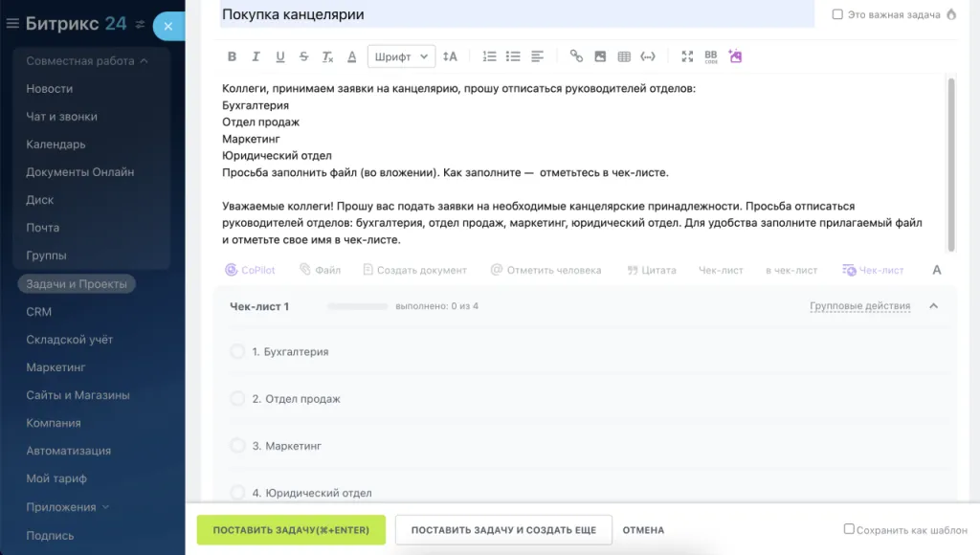Insert an image into the description
This screenshot has width=980, height=555.
click(x=600, y=56)
